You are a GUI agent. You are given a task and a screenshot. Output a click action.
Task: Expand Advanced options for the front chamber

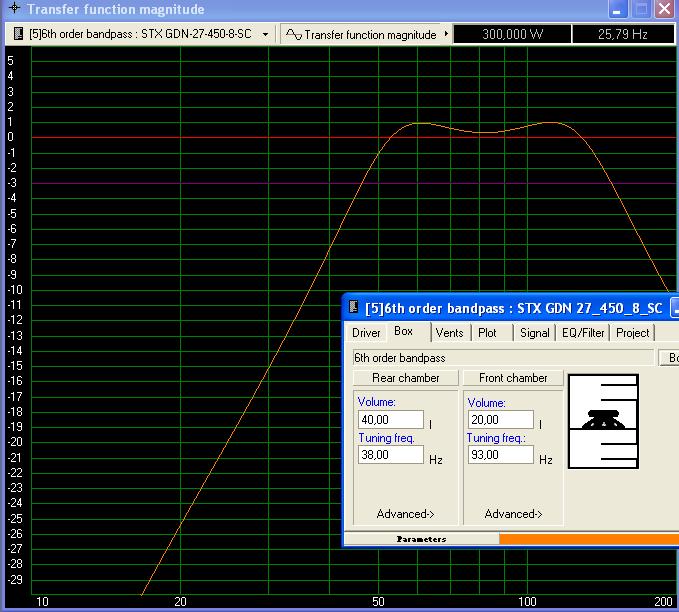[513, 514]
